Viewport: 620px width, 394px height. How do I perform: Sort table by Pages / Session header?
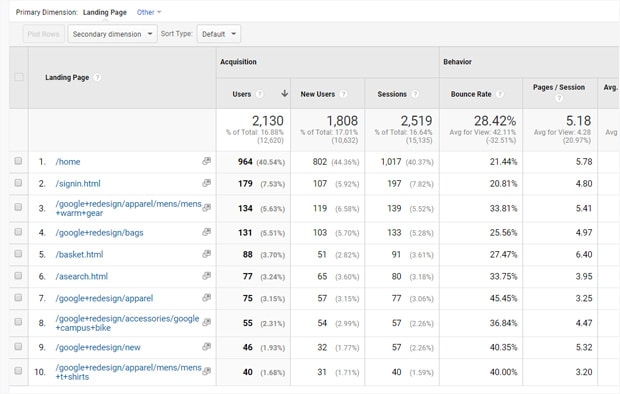[x=559, y=87]
